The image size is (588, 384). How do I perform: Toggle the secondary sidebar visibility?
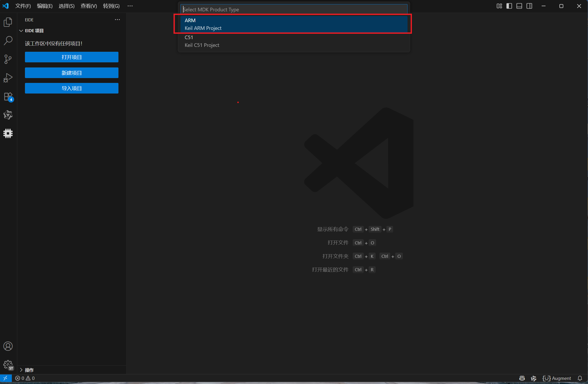(529, 6)
